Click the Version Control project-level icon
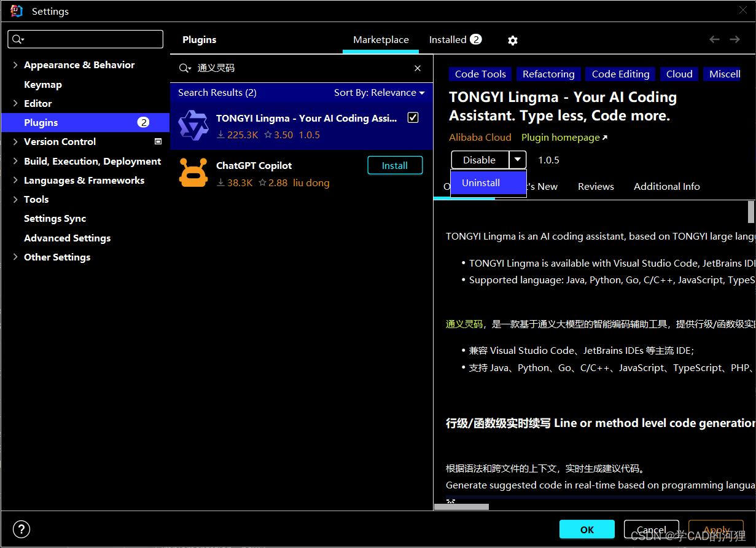 pos(158,141)
